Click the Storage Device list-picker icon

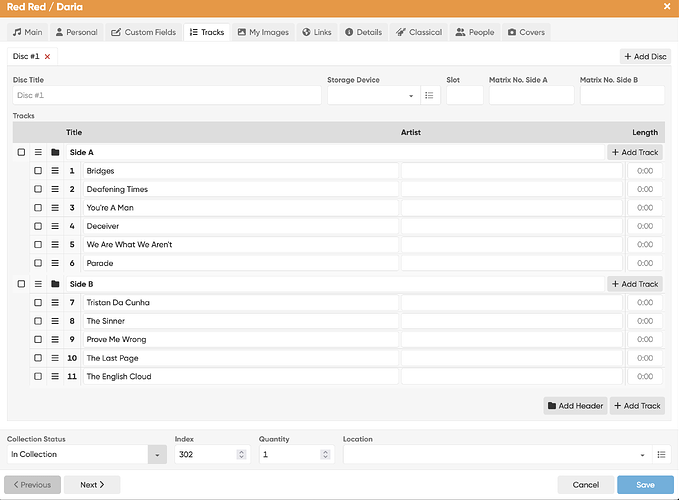[429, 95]
